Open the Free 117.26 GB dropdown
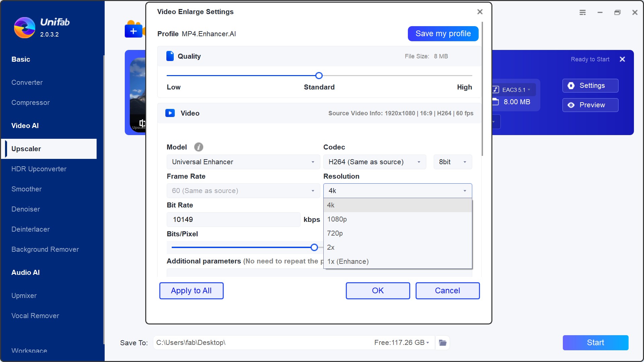The width and height of the screenshot is (644, 362). [401, 343]
